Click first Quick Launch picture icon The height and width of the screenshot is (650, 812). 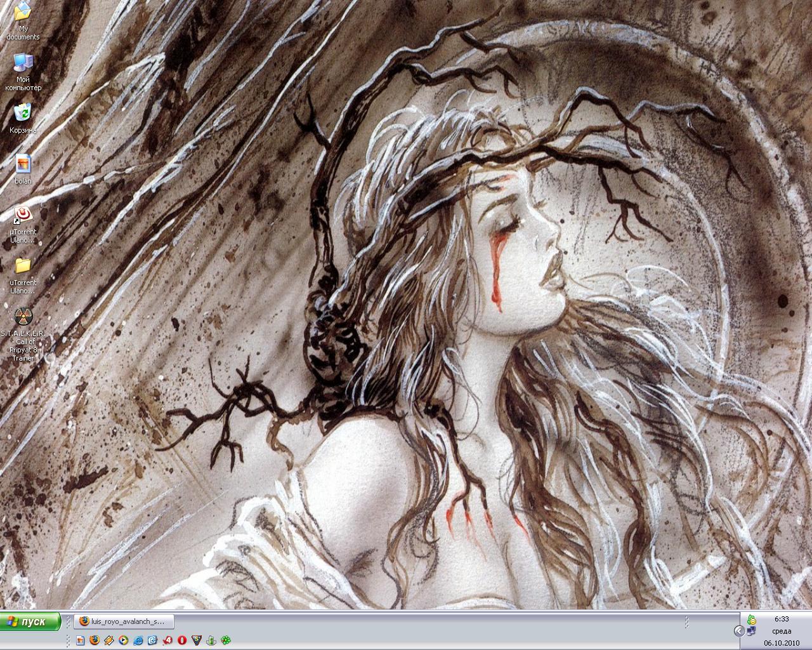[81, 640]
